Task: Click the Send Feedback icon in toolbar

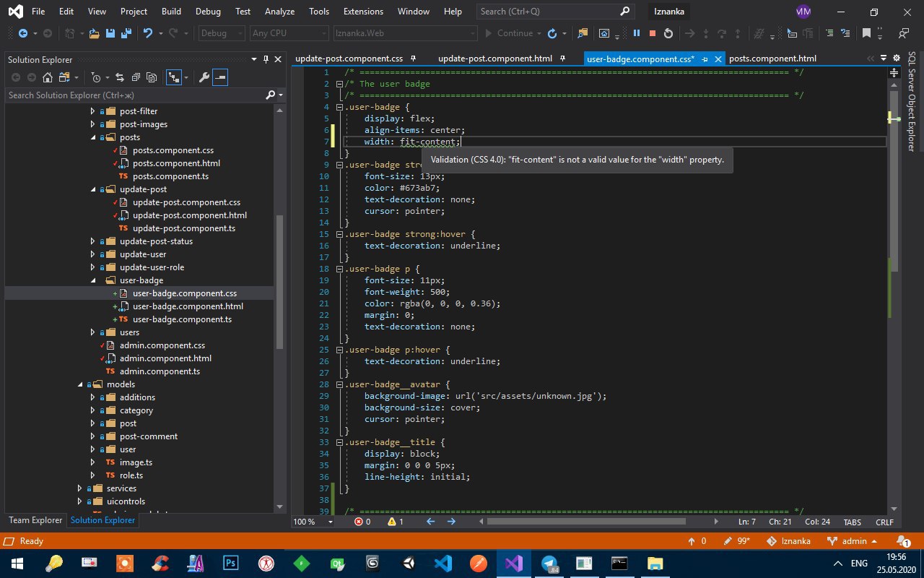Action: (903, 33)
